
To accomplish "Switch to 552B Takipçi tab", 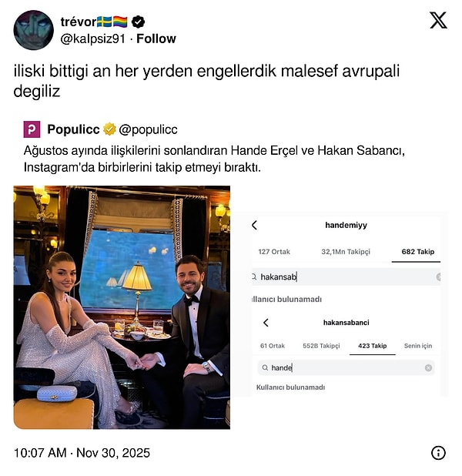I will (321, 346).
